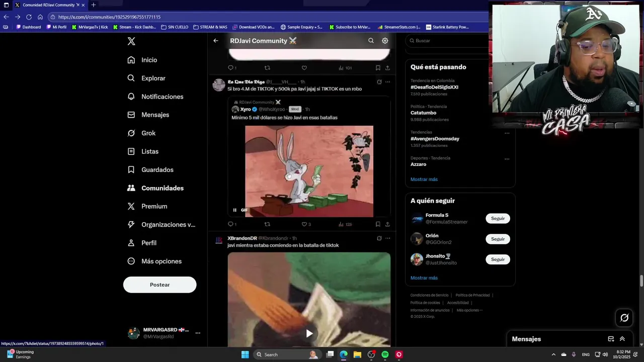This screenshot has height=362, width=644.
Task: Open Catatumbo trend
Action: 423,113
